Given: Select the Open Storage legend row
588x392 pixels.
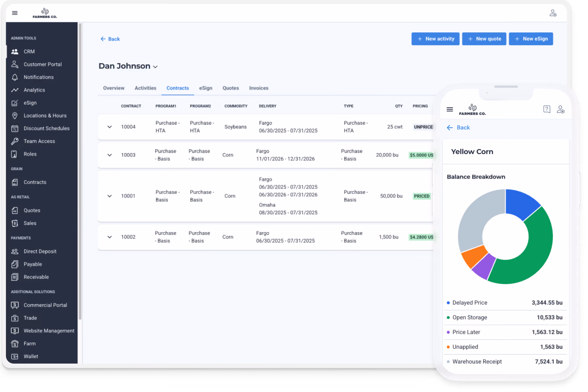Looking at the screenshot, I should click(505, 318).
